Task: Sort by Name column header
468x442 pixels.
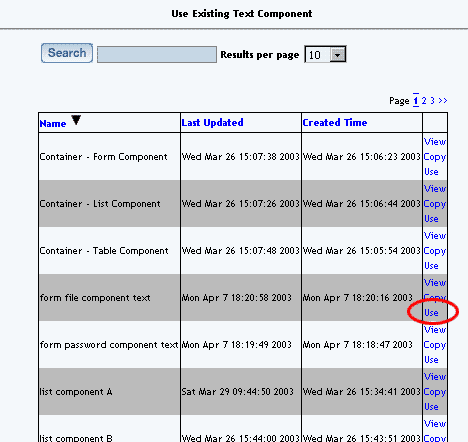Action: pyautogui.click(x=53, y=123)
